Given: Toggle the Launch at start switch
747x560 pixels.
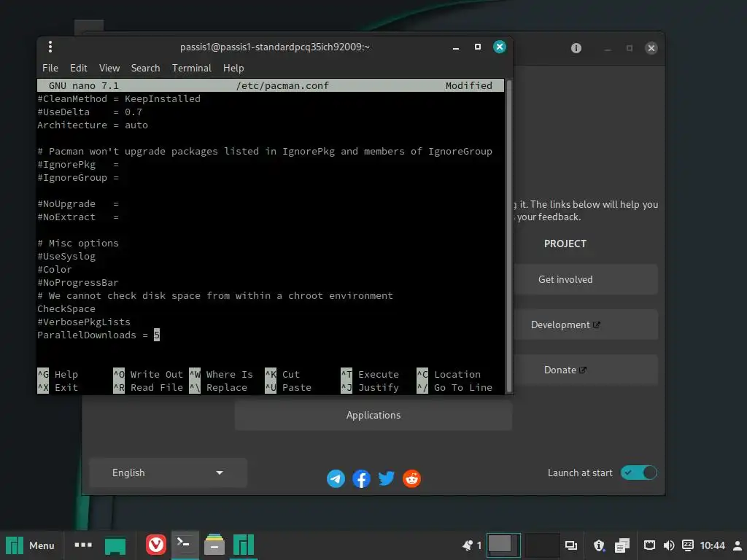Looking at the screenshot, I should [x=639, y=472].
